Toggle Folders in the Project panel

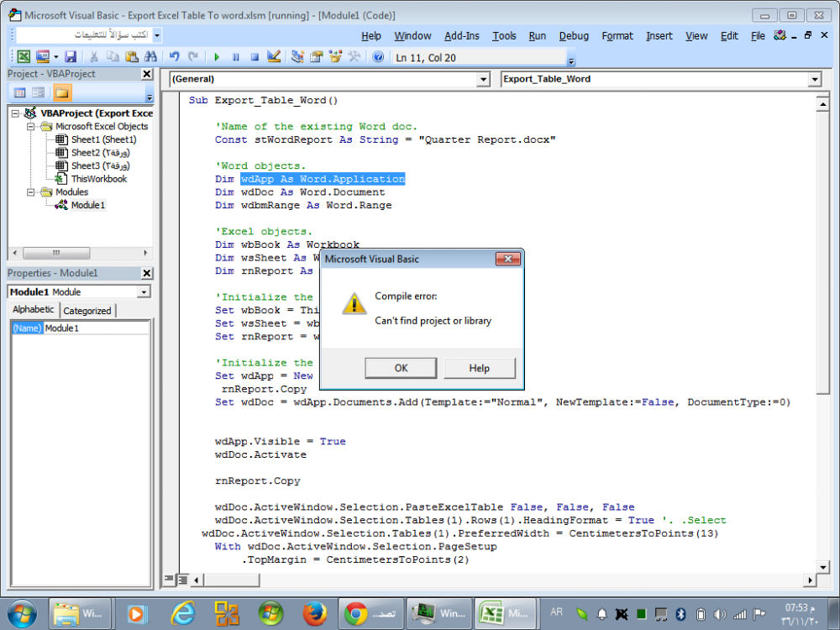[61, 92]
